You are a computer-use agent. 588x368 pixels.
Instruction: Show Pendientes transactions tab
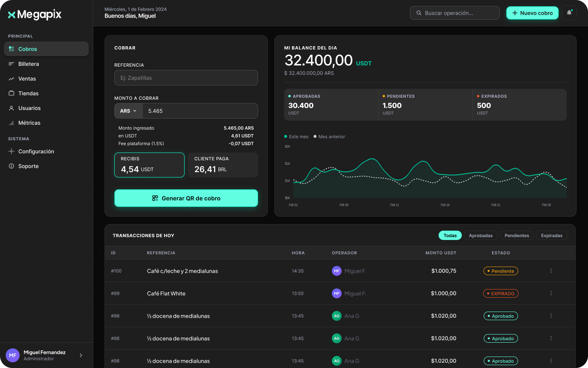click(x=517, y=236)
